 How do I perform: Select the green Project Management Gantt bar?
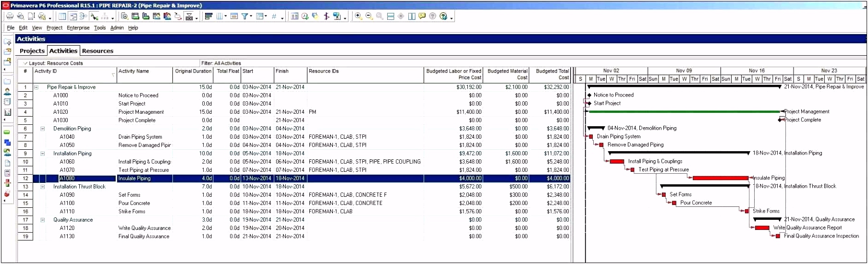685,112
